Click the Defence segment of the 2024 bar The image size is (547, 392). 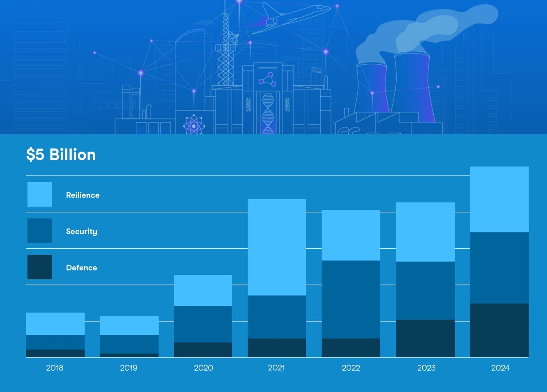click(x=499, y=330)
